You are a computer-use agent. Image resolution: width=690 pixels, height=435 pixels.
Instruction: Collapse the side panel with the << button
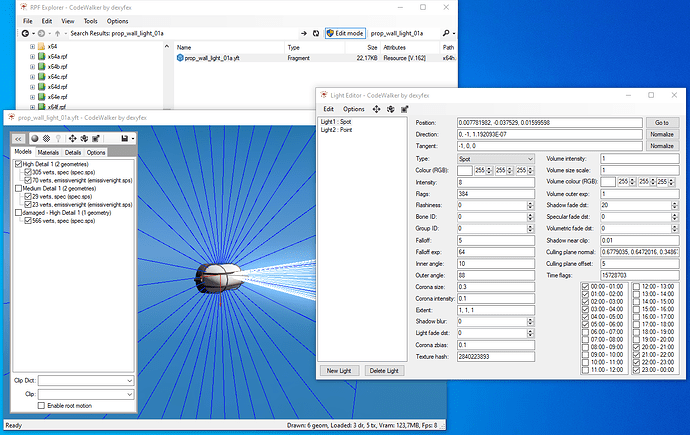18,137
